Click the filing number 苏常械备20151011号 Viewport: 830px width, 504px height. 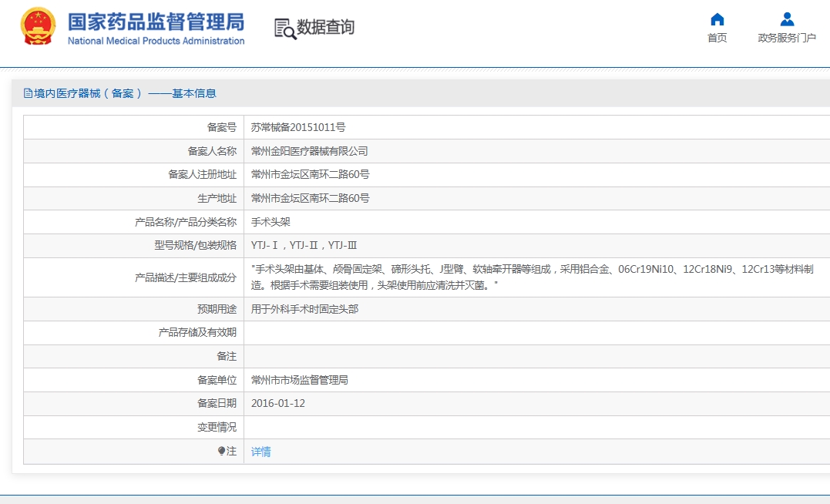point(298,127)
